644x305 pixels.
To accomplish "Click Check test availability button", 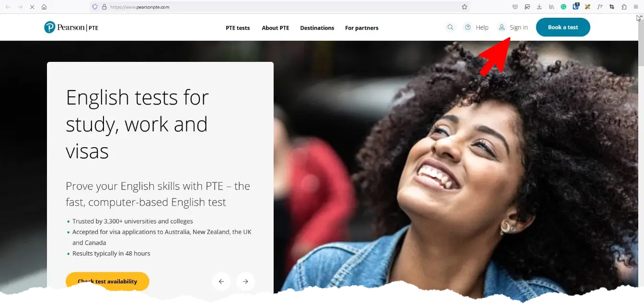I will coord(107,281).
